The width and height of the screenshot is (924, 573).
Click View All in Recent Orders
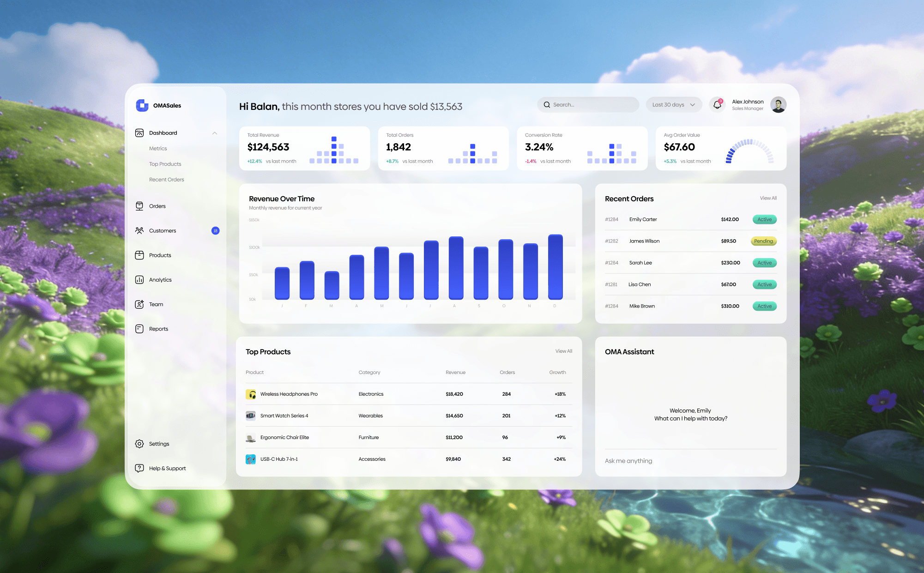click(768, 198)
